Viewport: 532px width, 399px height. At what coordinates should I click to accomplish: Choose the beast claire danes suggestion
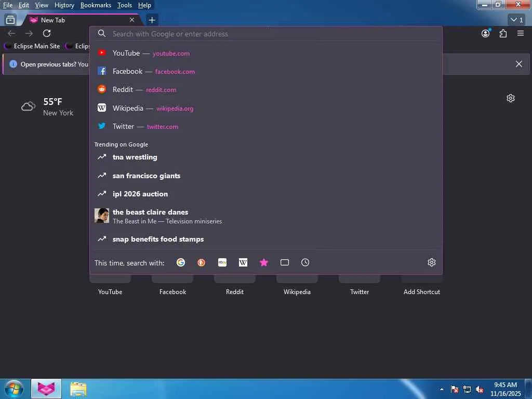coord(266,216)
